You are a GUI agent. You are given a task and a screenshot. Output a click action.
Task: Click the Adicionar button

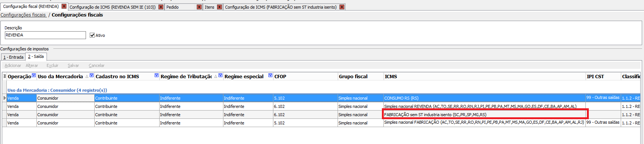[13, 65]
